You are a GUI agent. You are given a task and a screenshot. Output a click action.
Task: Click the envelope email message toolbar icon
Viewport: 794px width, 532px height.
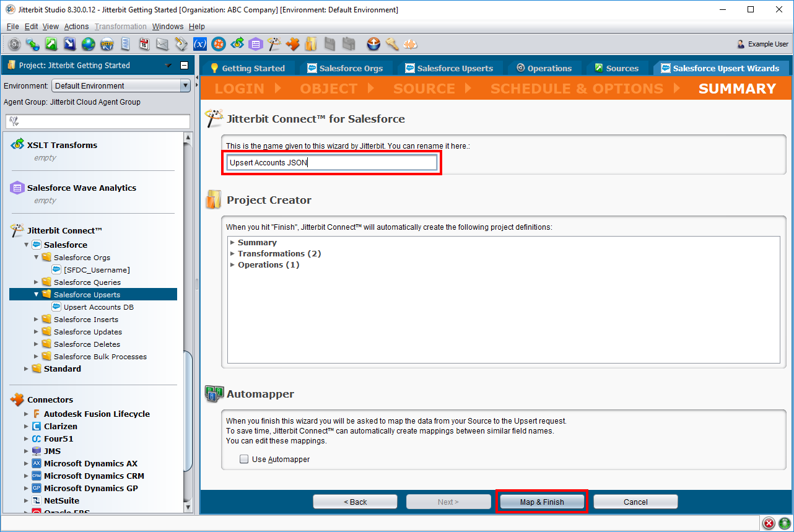pyautogui.click(x=162, y=44)
